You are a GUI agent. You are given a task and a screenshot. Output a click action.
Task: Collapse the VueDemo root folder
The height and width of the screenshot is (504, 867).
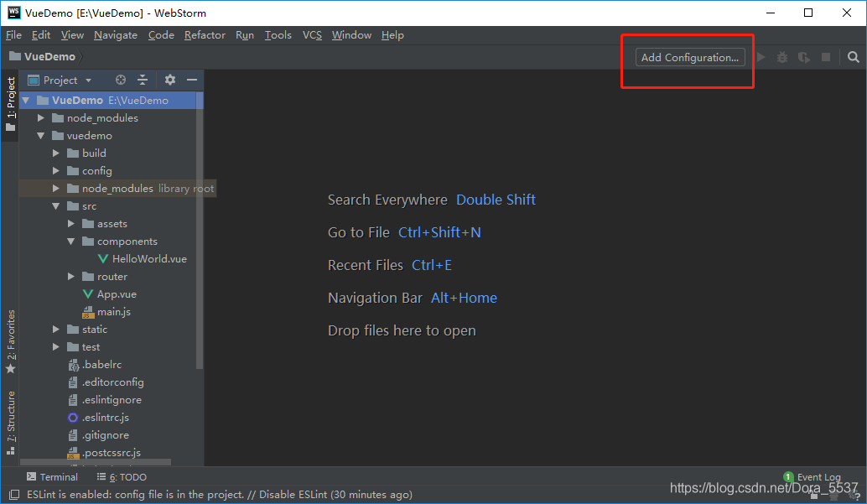[25, 100]
